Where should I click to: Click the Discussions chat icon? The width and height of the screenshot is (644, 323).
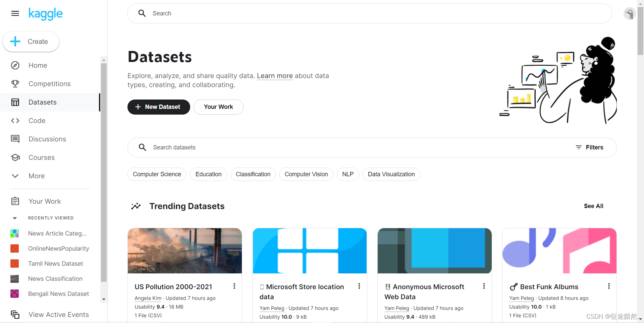tap(15, 139)
